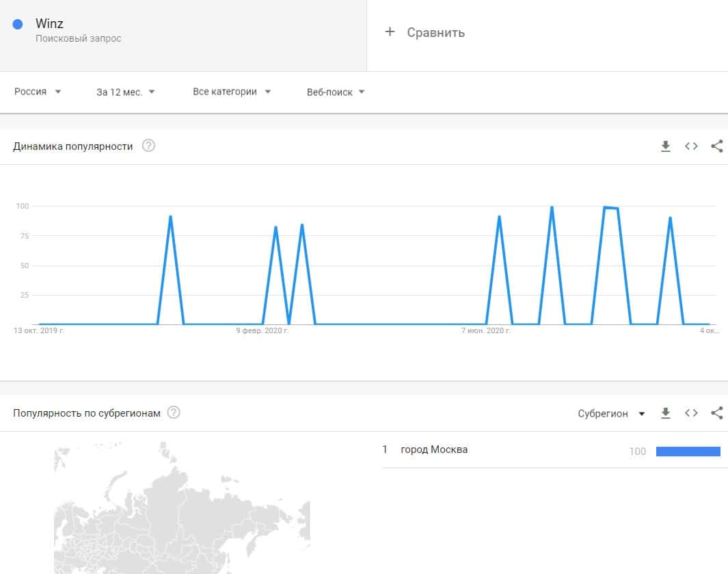Expand the За 12 мес. time range
The width and height of the screenshot is (728, 574).
[x=126, y=92]
